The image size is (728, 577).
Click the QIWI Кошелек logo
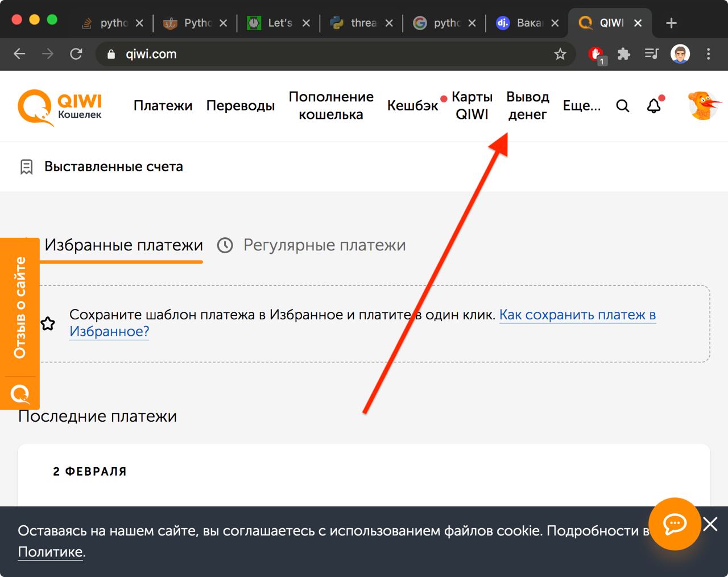pos(60,106)
